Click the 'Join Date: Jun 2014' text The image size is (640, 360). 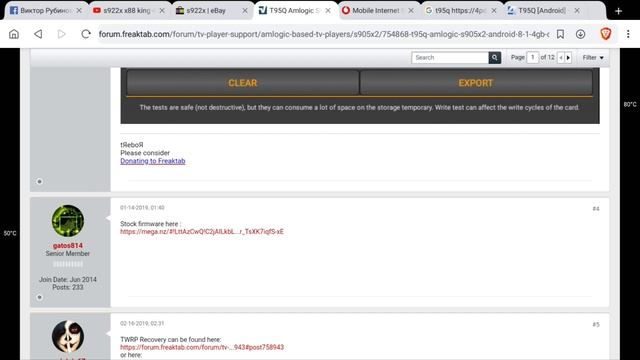point(68,280)
